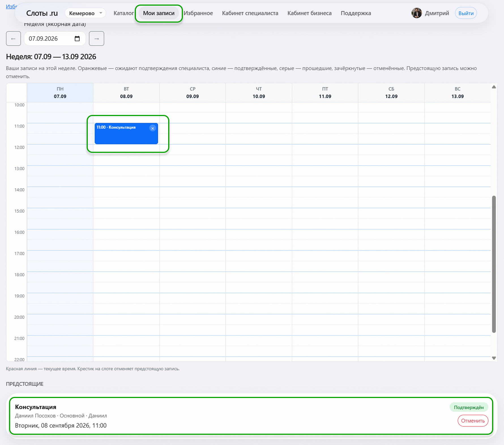Open the blue 11:00 Консультация appointment block
The width and height of the screenshot is (504, 445).
coord(126,134)
